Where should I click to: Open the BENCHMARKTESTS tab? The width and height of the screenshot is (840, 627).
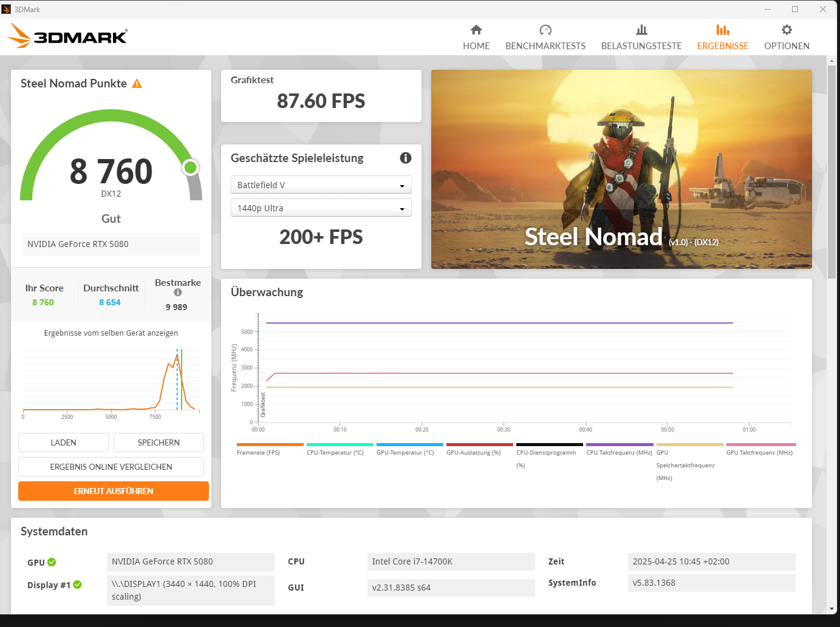(545, 38)
